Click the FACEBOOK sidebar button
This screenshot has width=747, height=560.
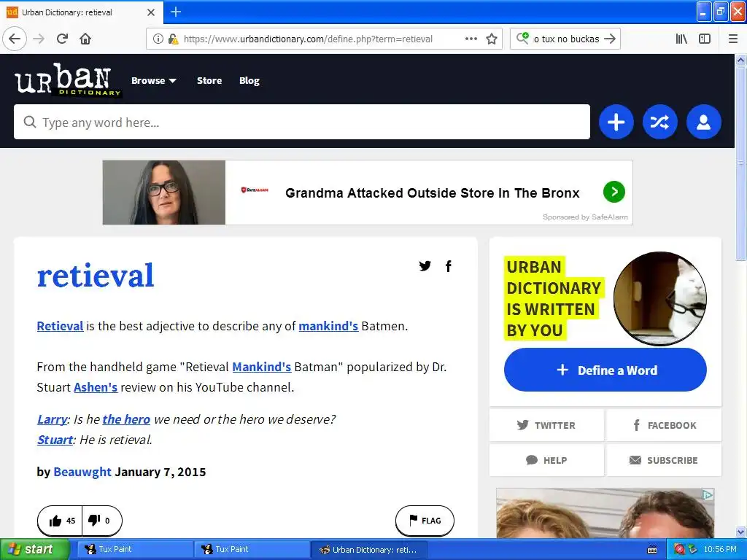click(664, 425)
